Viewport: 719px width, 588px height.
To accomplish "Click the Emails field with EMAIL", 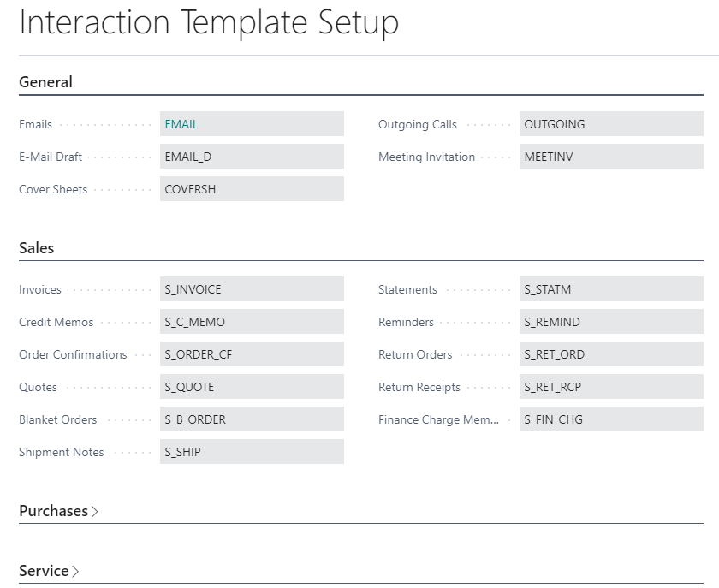I will [x=252, y=124].
